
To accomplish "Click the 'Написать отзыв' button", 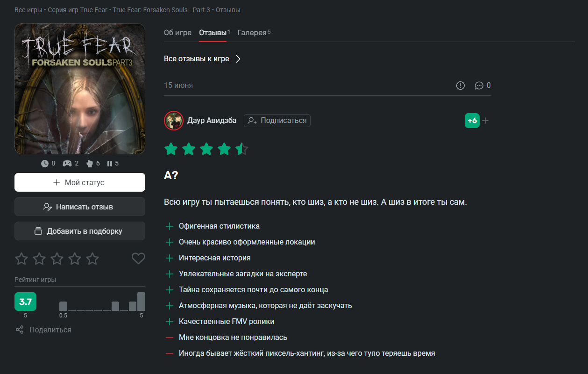I will (80, 207).
